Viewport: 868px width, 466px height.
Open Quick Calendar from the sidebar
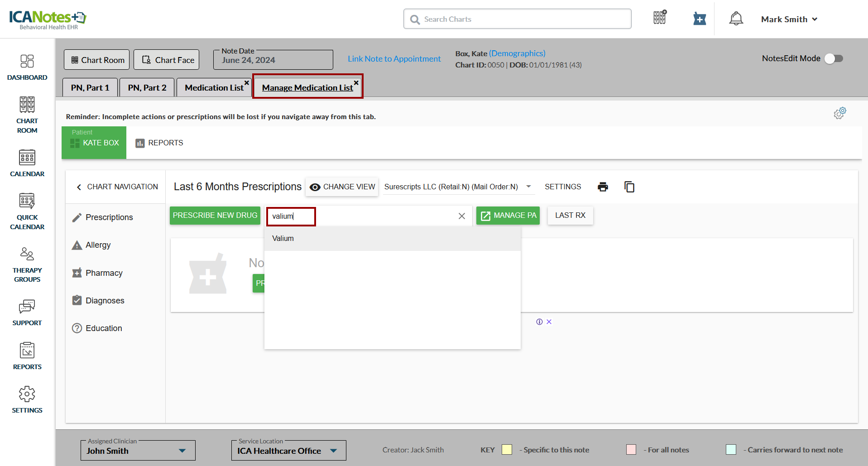(x=27, y=212)
